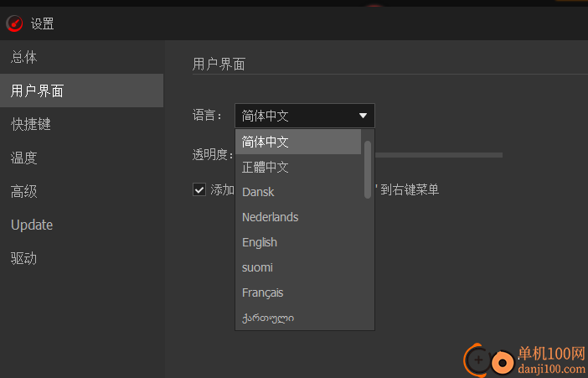Open the Update settings page
This screenshot has height=378, width=588.
coord(81,225)
